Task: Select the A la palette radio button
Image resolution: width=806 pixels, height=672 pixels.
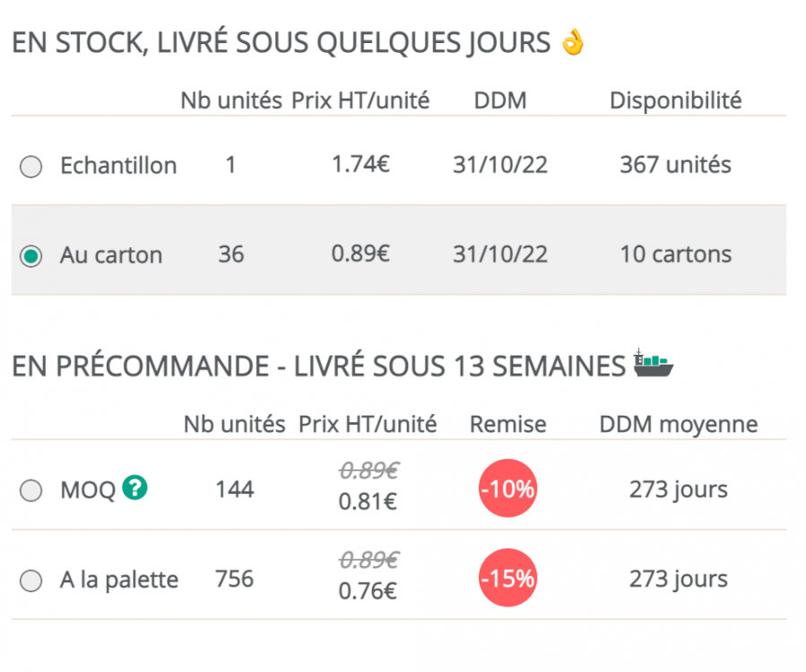Action: coord(31,582)
